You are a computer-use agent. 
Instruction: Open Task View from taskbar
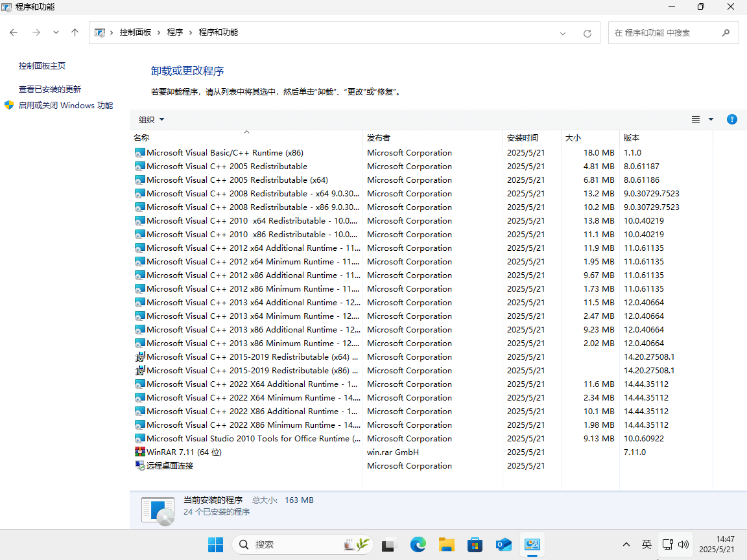click(x=389, y=544)
